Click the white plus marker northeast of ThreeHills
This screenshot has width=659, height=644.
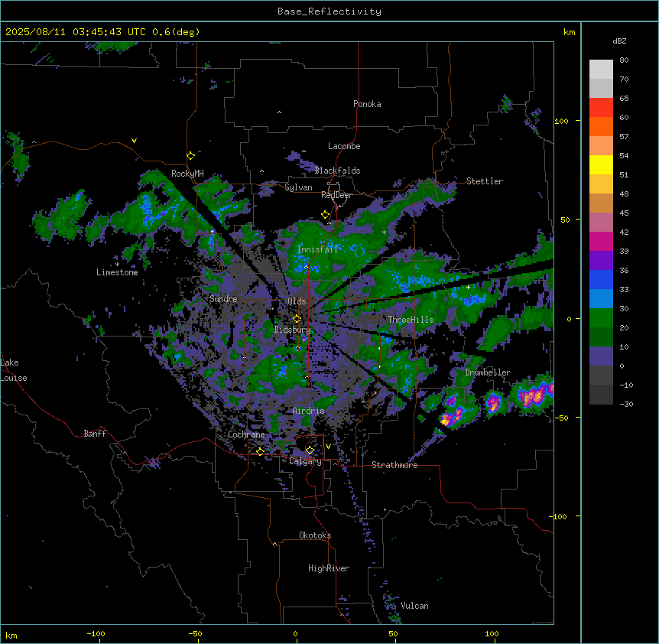(468, 287)
